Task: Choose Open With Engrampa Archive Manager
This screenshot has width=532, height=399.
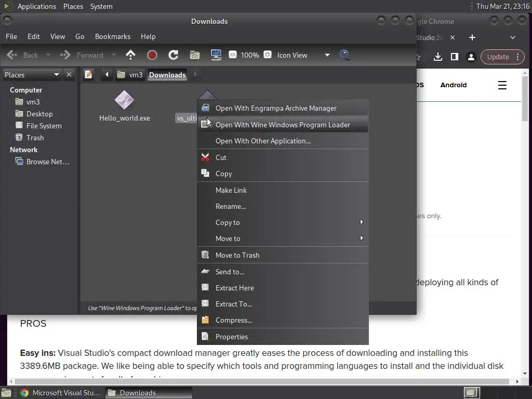Action: pos(283,108)
